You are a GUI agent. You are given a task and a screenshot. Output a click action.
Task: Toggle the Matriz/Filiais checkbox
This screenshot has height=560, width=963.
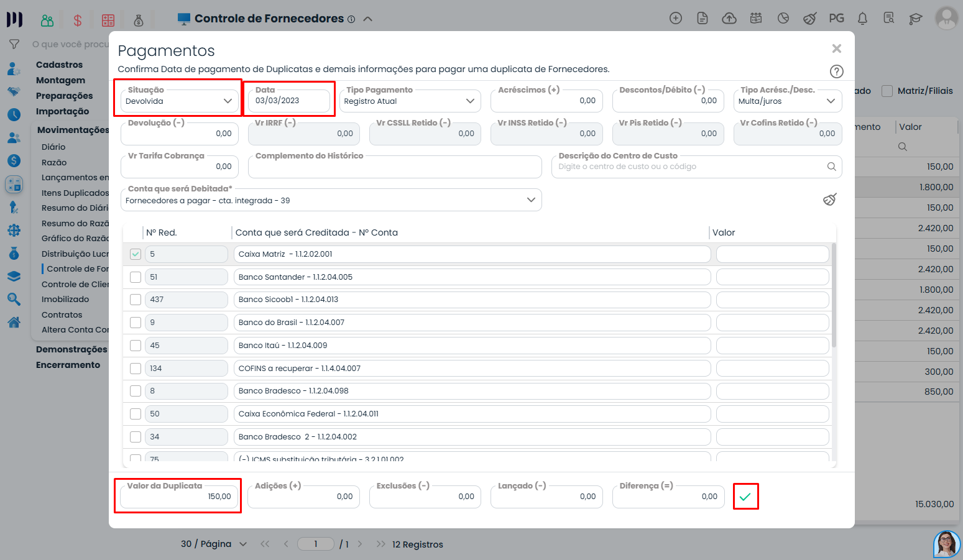[887, 91]
